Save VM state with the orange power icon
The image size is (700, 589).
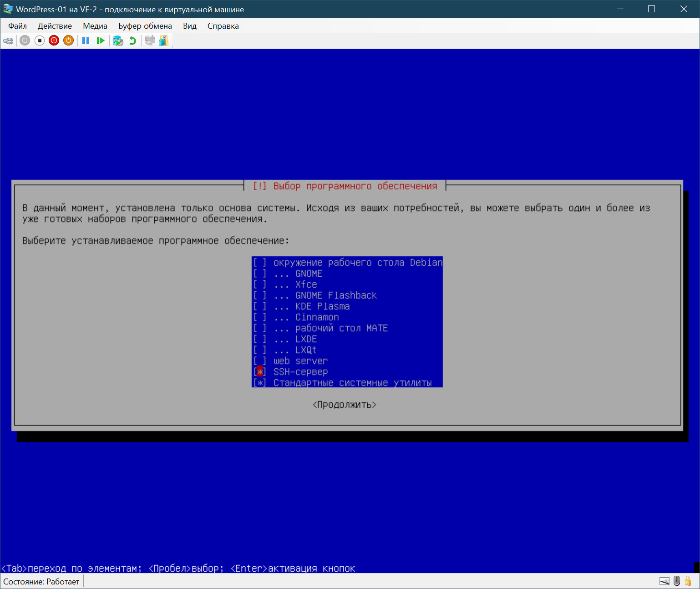69,41
